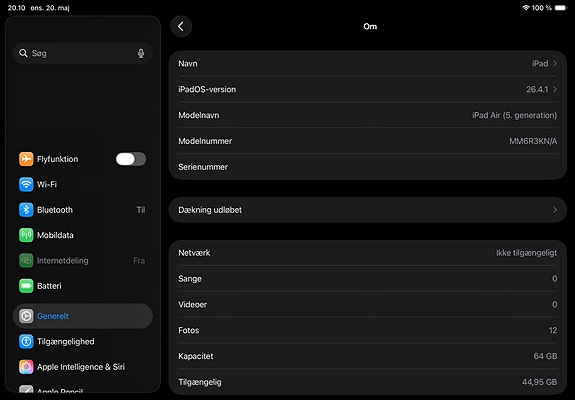Tap the back arrow button
Viewport: 575px width, 400px height.
[x=181, y=26]
